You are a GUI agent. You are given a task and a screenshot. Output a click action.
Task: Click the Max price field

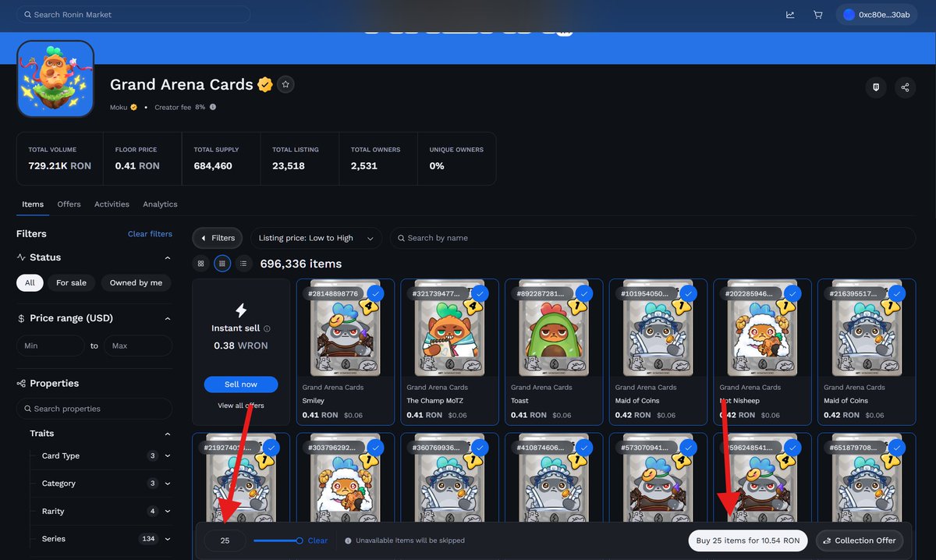(138, 346)
